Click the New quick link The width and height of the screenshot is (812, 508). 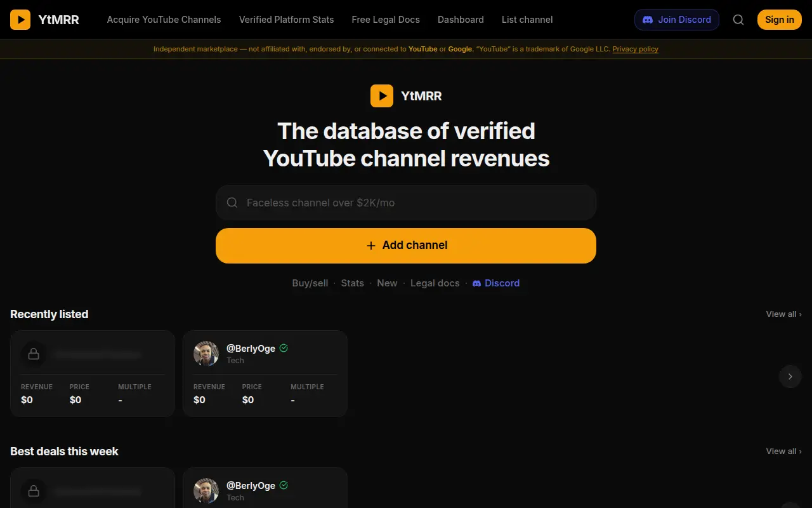tap(387, 283)
